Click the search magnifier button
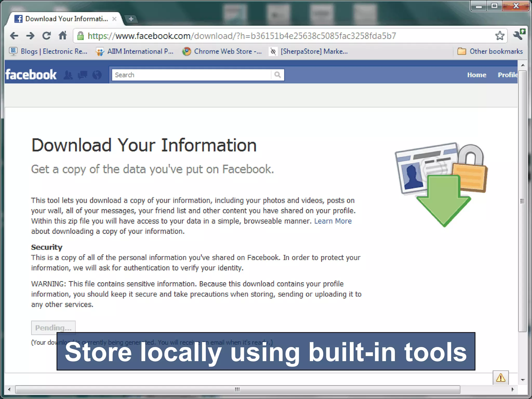The height and width of the screenshot is (399, 532). pos(277,75)
